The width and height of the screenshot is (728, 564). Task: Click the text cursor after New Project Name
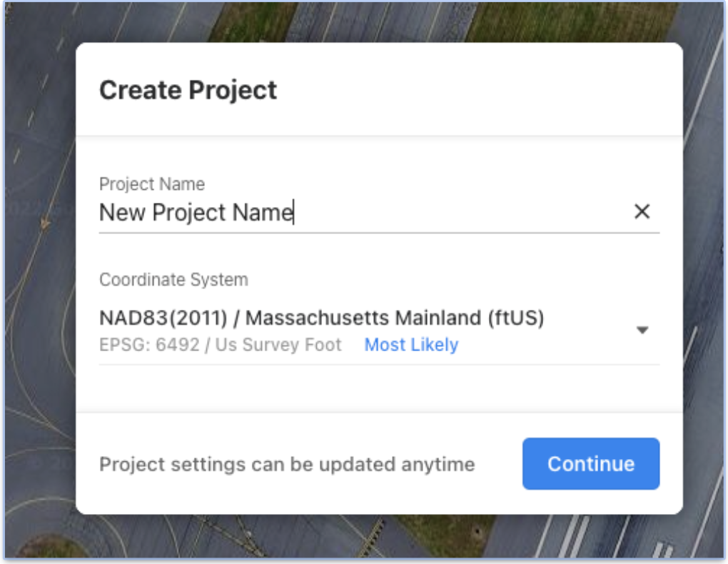pos(293,212)
